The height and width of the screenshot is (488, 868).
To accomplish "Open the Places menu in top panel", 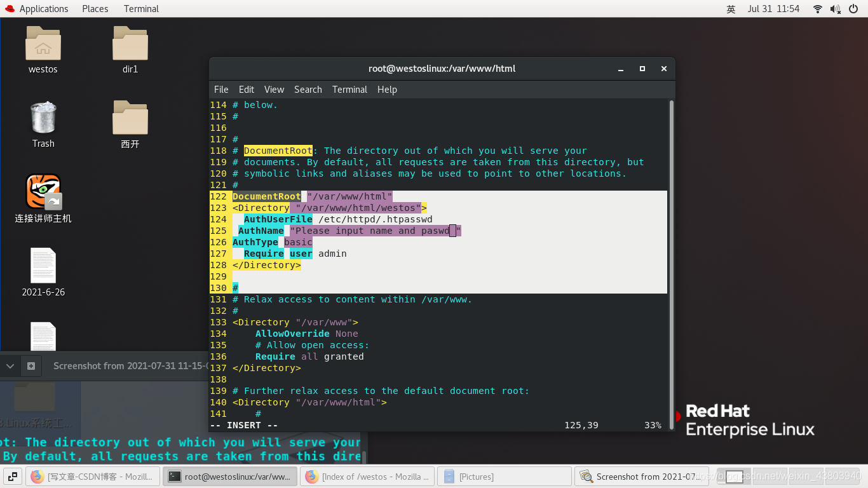I will click(x=95, y=9).
